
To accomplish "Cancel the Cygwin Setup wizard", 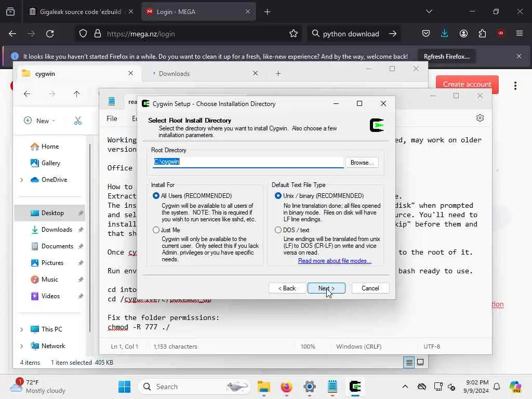I will 370,288.
